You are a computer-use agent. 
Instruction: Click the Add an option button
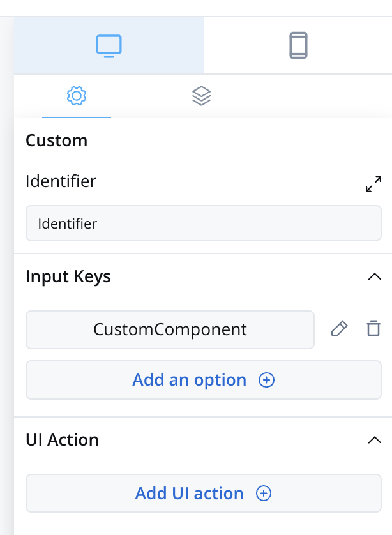[x=204, y=380]
